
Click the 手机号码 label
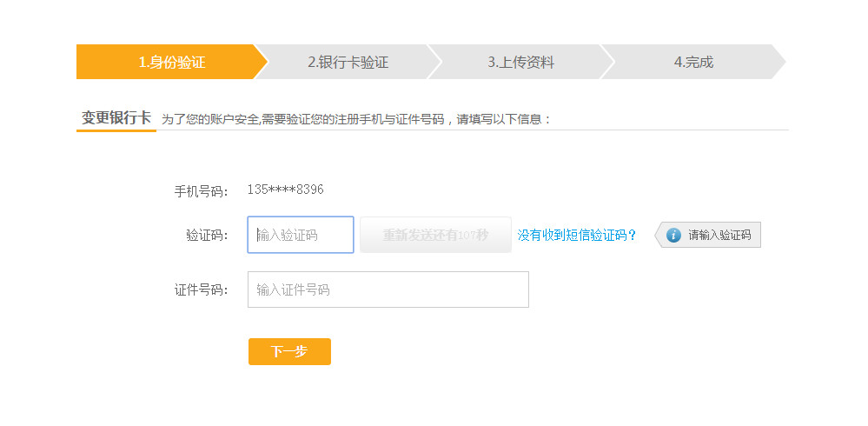click(201, 191)
